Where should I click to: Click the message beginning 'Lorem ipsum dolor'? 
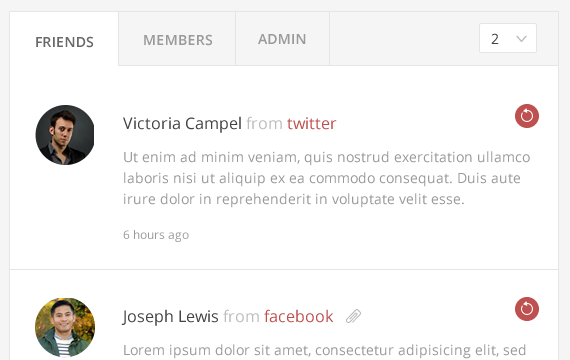tap(324, 350)
